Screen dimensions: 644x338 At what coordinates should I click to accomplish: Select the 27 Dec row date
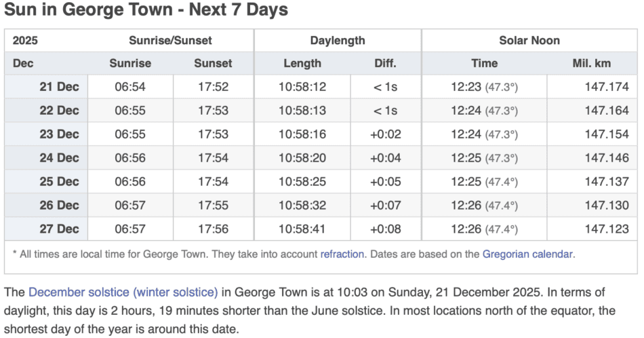point(59,229)
